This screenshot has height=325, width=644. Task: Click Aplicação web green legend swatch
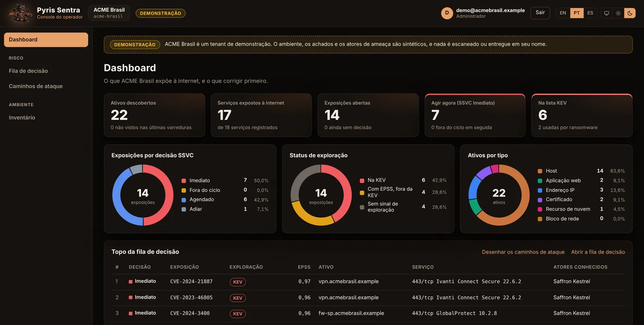pyautogui.click(x=540, y=181)
